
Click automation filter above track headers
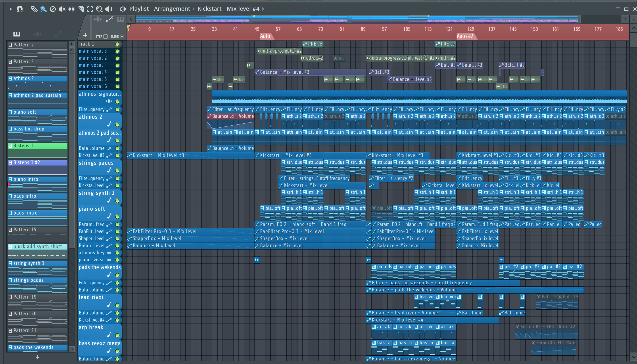pyautogui.click(x=109, y=19)
